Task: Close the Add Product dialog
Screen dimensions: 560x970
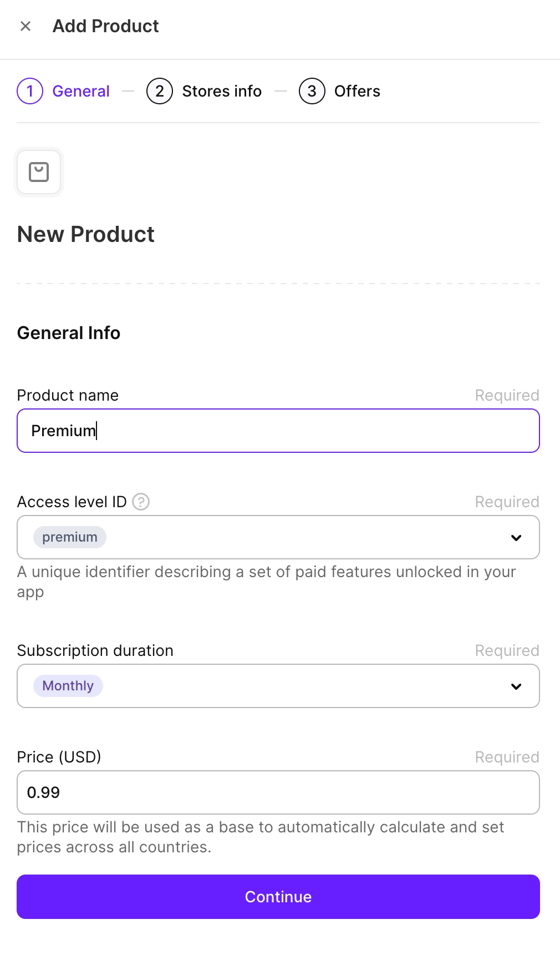Action: pyautogui.click(x=25, y=26)
